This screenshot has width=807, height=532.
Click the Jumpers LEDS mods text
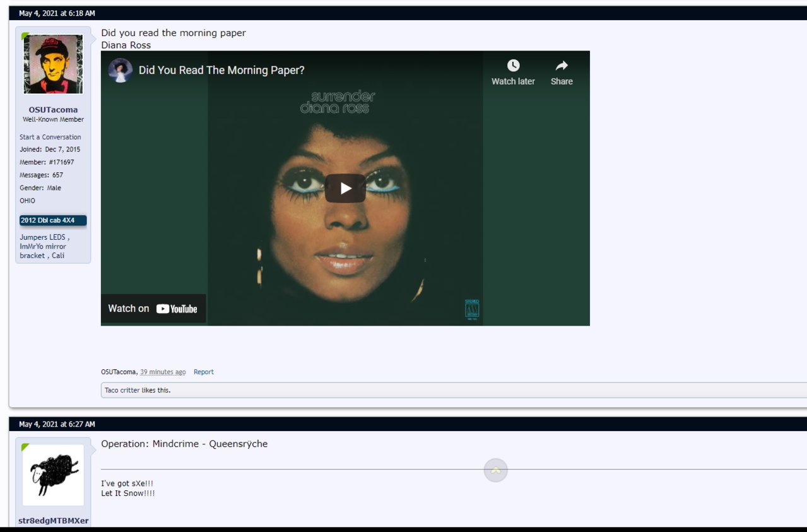[x=45, y=247]
